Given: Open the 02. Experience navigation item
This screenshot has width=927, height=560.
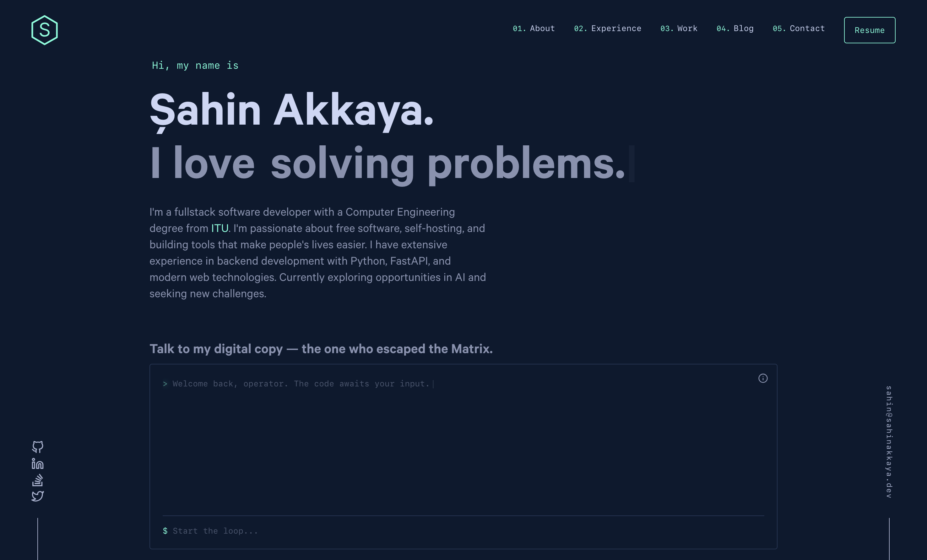Looking at the screenshot, I should point(607,28).
